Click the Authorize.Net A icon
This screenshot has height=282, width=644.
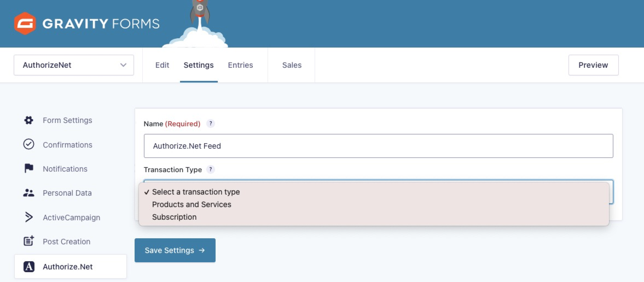tap(29, 266)
